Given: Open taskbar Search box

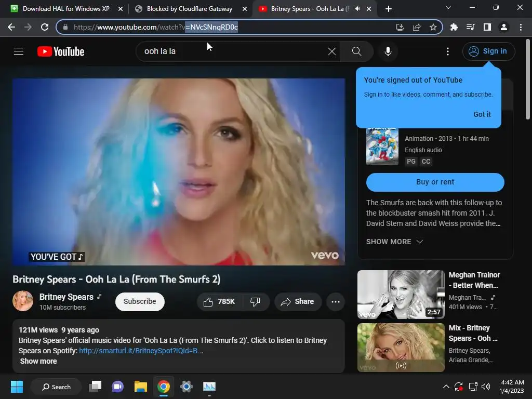Looking at the screenshot, I should 56,387.
